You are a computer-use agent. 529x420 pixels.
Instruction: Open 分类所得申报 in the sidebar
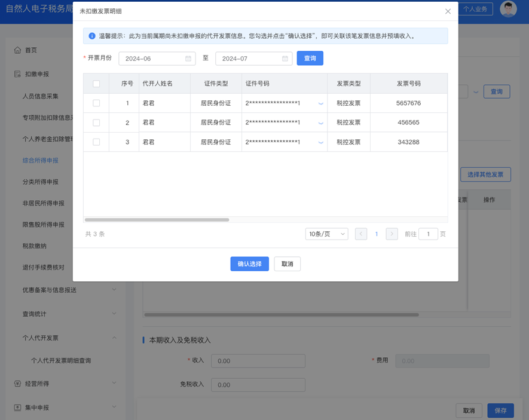click(x=39, y=182)
